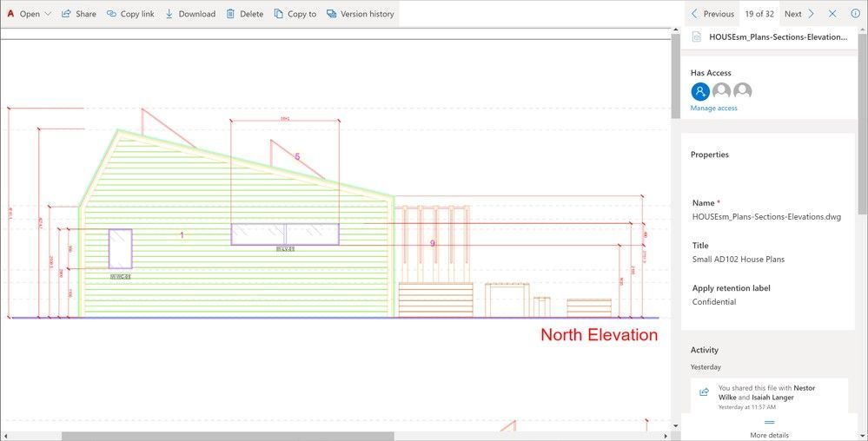
Task: Click the share activity icon
Action: click(704, 392)
